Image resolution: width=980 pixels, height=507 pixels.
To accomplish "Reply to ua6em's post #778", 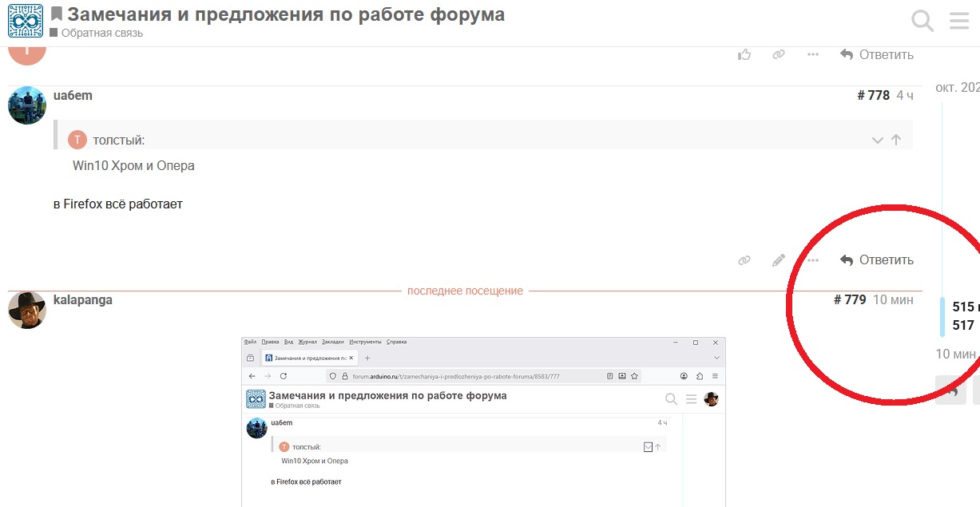I will [x=876, y=260].
